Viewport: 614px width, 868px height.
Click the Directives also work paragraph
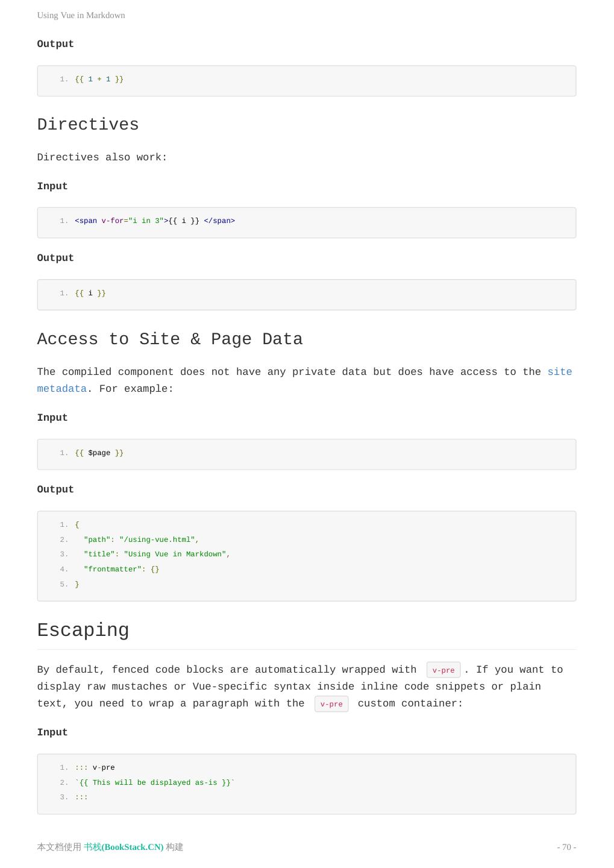pyautogui.click(x=102, y=157)
